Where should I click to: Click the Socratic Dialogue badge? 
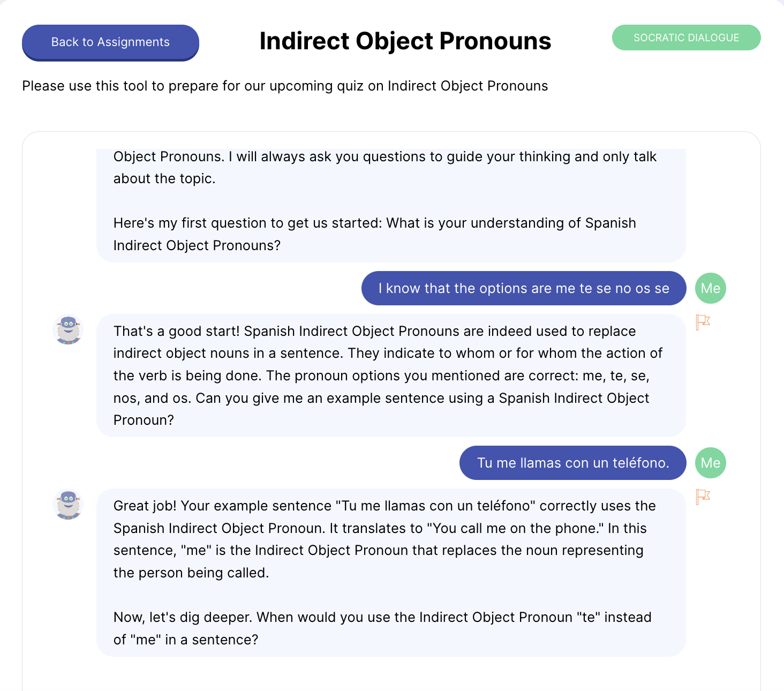686,37
